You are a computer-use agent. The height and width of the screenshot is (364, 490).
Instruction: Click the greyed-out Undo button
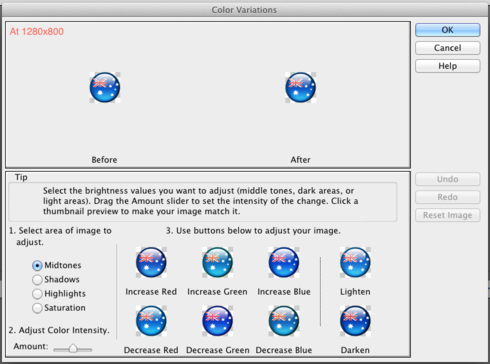coord(448,179)
